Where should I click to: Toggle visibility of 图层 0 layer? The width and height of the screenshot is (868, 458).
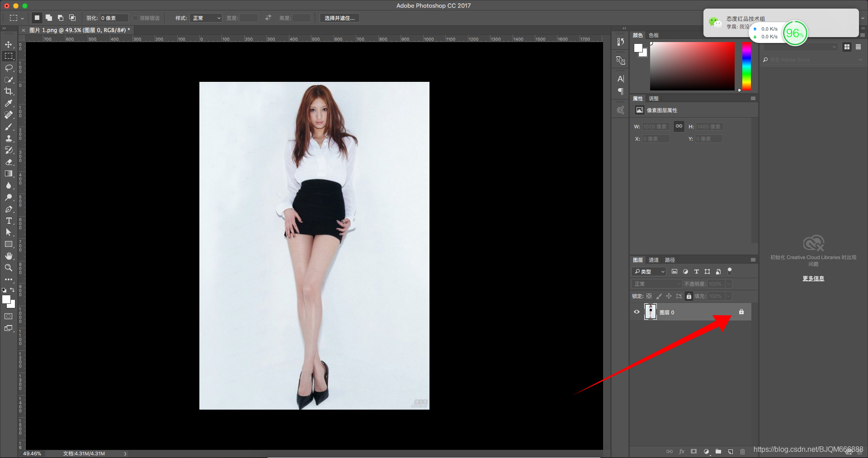click(x=637, y=312)
